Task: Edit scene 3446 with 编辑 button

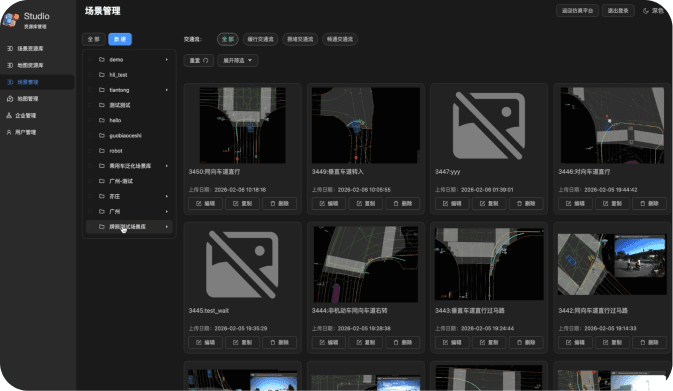Action: pos(575,203)
